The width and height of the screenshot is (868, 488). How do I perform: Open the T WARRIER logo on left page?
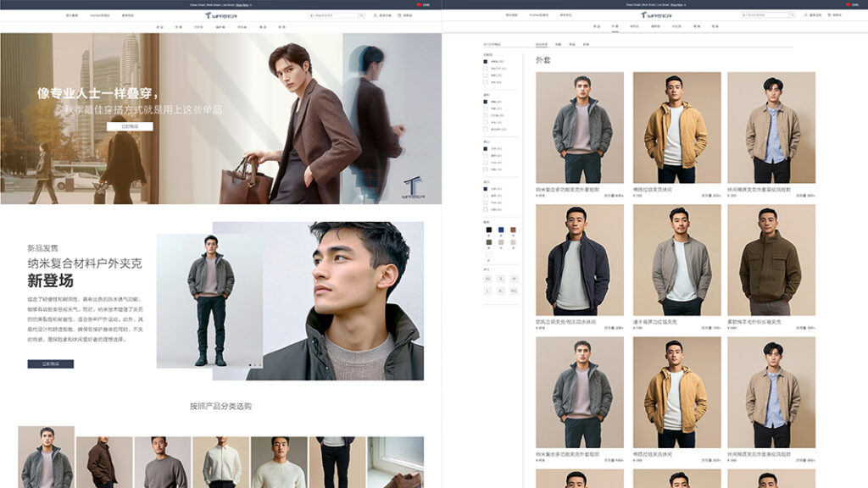tap(221, 15)
